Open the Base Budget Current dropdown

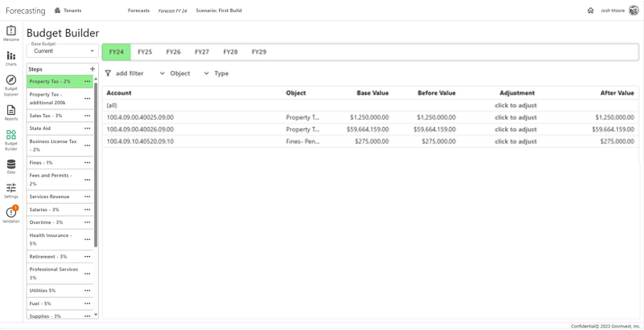[63, 51]
